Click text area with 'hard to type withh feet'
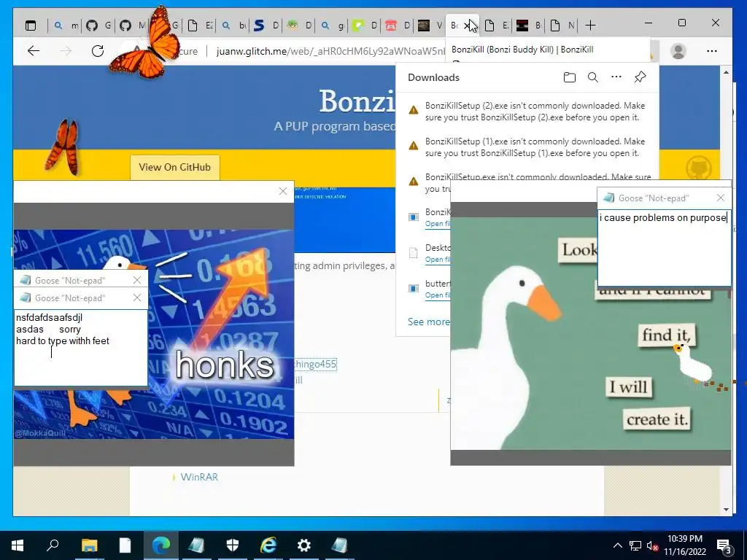Viewport: 747px width, 560px height. pos(81,348)
